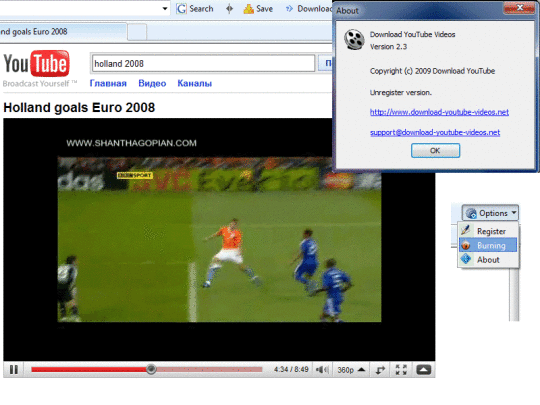Select Register from Options menu

(489, 231)
